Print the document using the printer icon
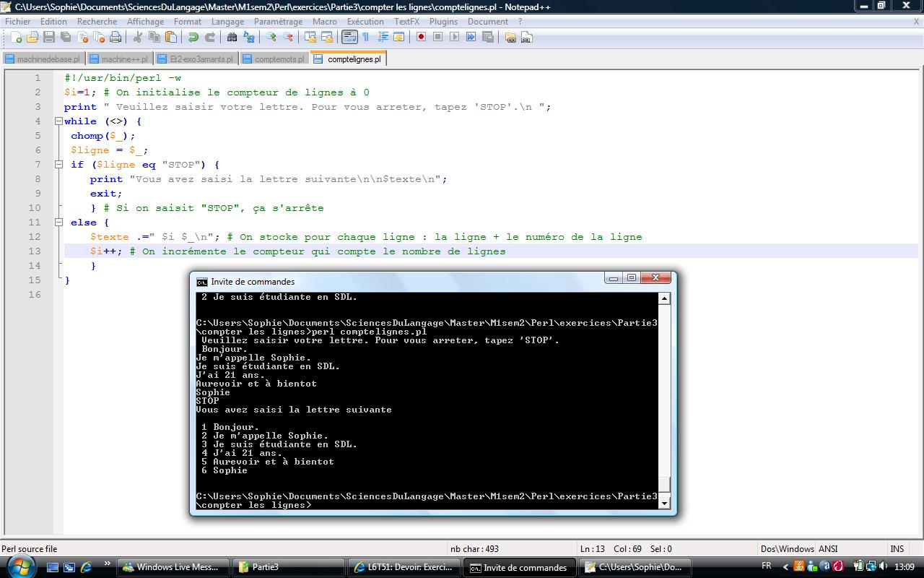Image resolution: width=924 pixels, height=578 pixels. click(x=115, y=37)
